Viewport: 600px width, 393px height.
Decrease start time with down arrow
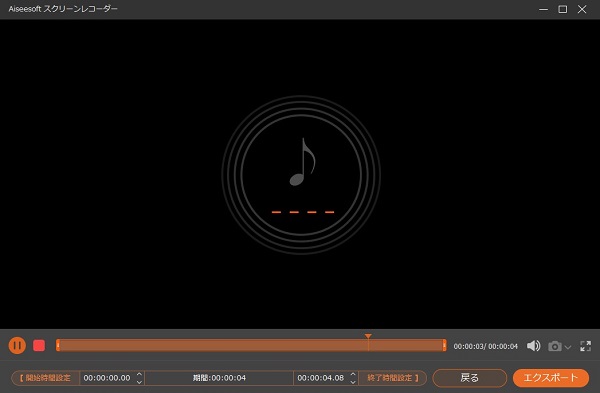[x=139, y=382]
